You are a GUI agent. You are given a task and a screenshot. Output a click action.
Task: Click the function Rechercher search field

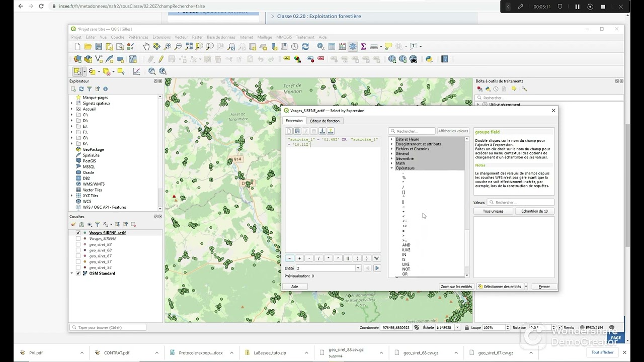(413, 131)
